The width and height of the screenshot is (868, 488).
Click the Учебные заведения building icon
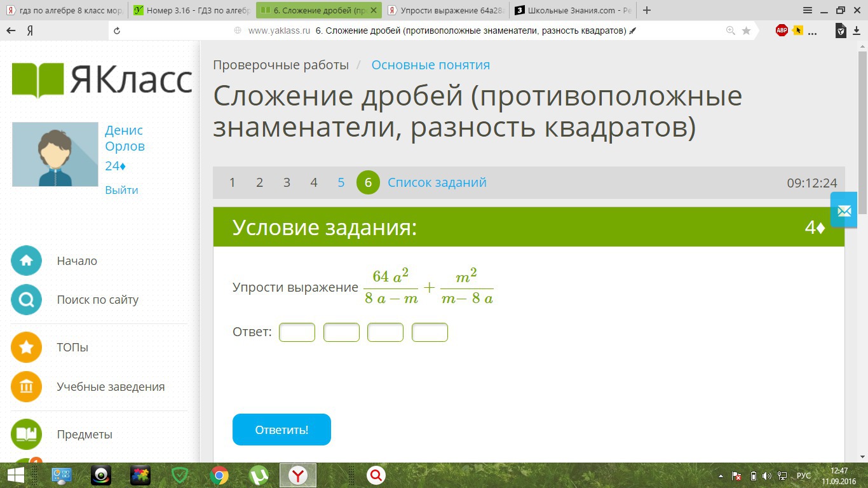click(26, 387)
